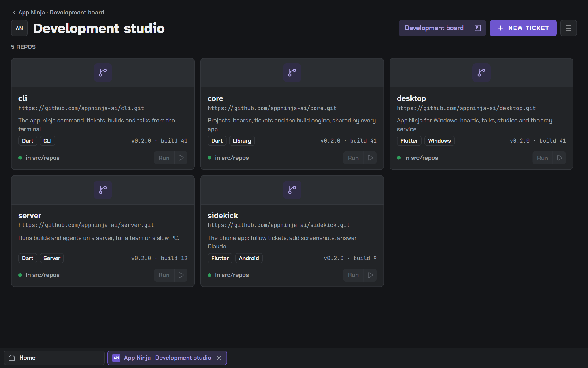Open the desktop.git GitHub URL
This screenshot has width=588, height=368.
coord(466,108)
